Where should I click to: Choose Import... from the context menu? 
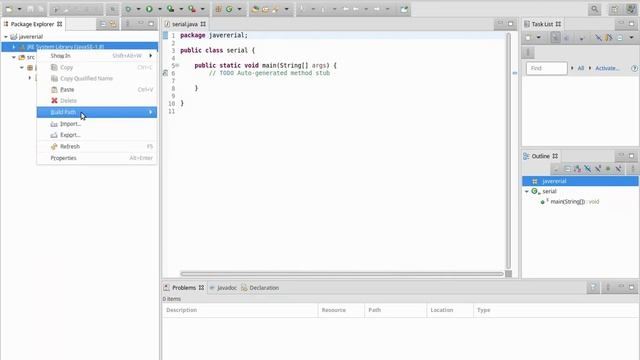click(97, 124)
